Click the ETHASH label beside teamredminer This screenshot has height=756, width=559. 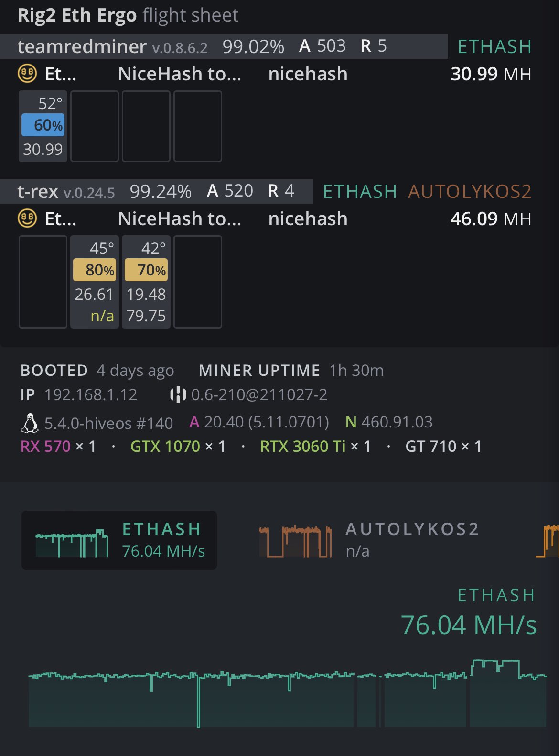click(x=494, y=46)
